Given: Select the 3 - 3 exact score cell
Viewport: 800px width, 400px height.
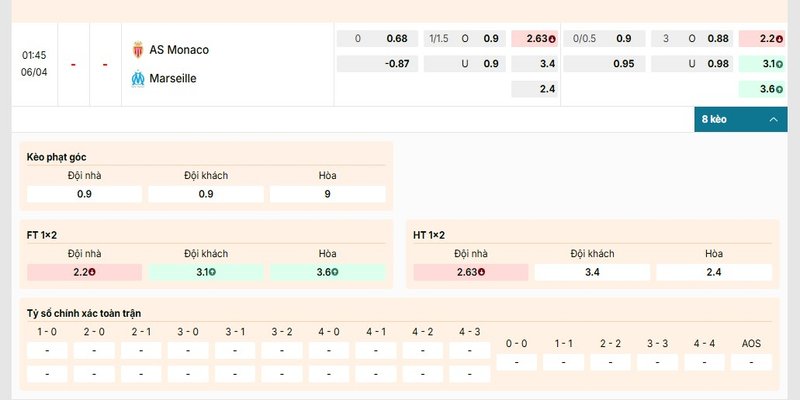Looking at the screenshot, I should click(657, 362).
